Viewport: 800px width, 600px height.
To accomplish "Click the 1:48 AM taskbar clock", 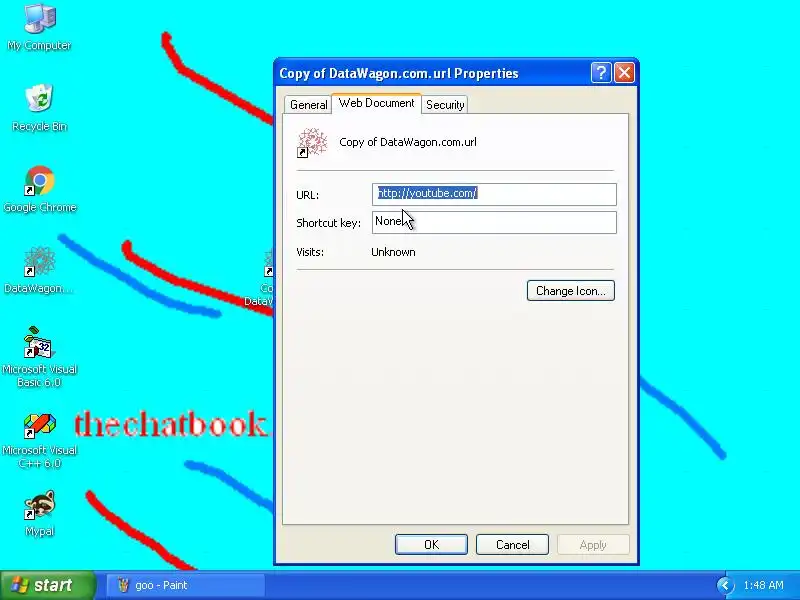I will point(763,585).
